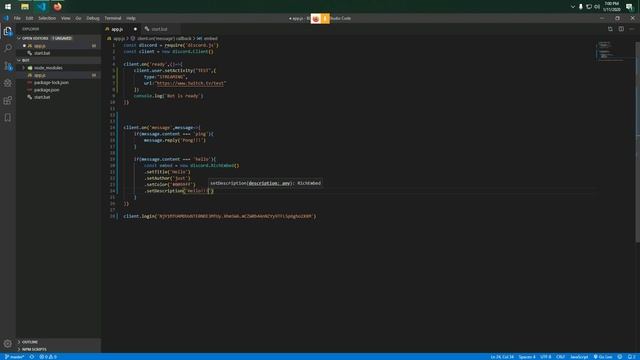This screenshot has height=360, width=640.
Task: Open the Debug menu
Action: (x=93, y=18)
